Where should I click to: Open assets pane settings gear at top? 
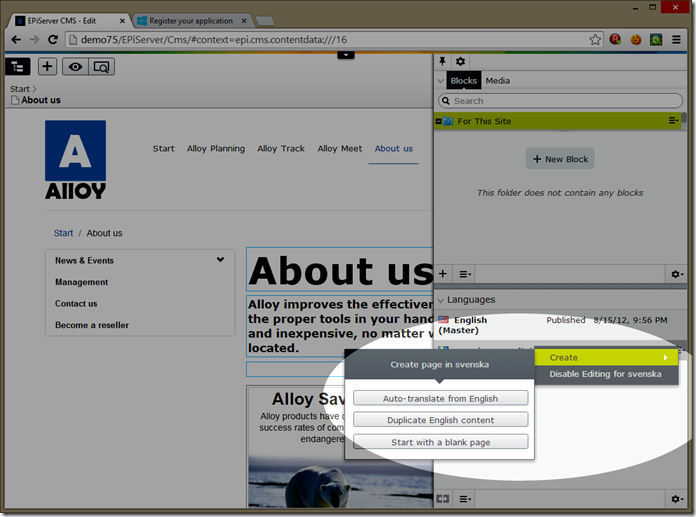point(461,62)
